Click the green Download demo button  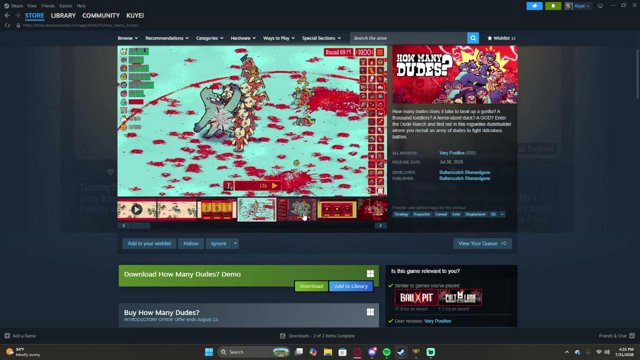pyautogui.click(x=311, y=286)
